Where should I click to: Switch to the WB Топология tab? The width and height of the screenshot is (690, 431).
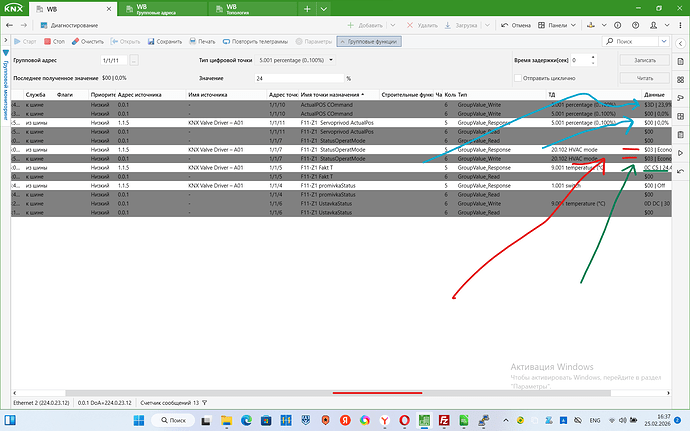pyautogui.click(x=252, y=9)
